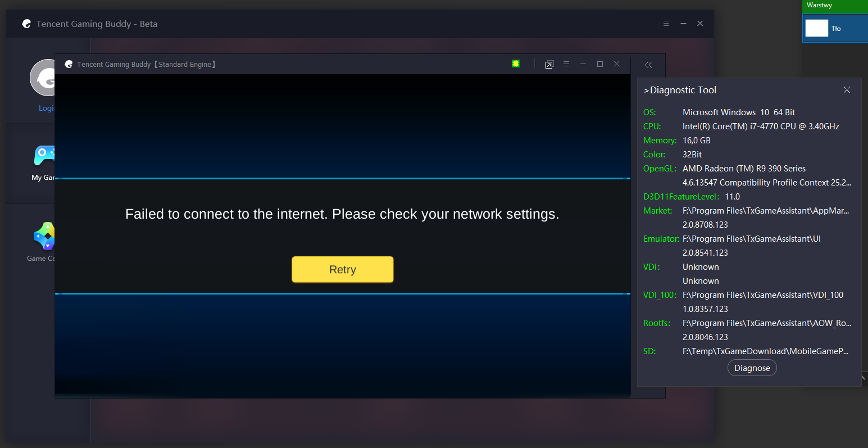Screen dimensions: 868x448
Task: Minimize the Tencent Gaming Buddy Beta window
Action: click(683, 24)
